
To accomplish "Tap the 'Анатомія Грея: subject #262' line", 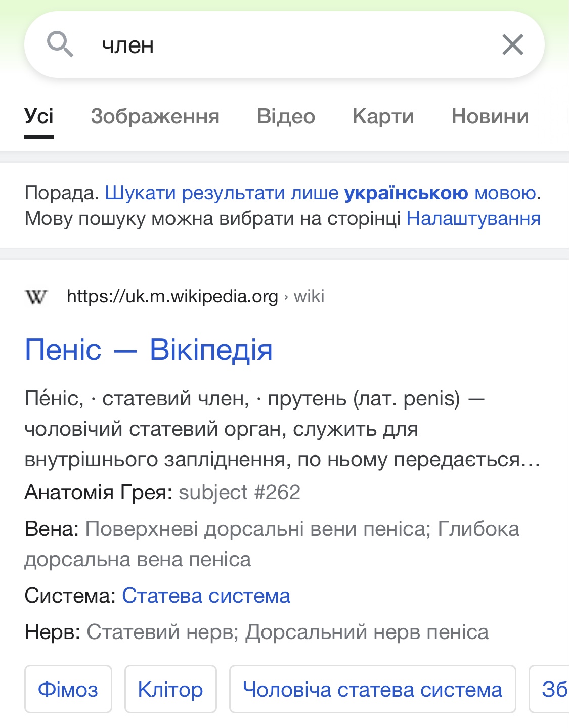I will click(162, 492).
